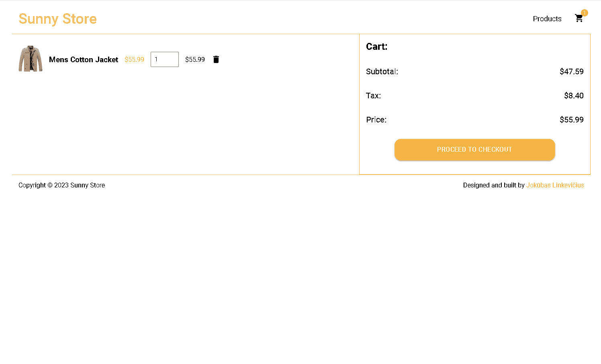
Task: Click the Subtotal label
Action: (x=382, y=71)
